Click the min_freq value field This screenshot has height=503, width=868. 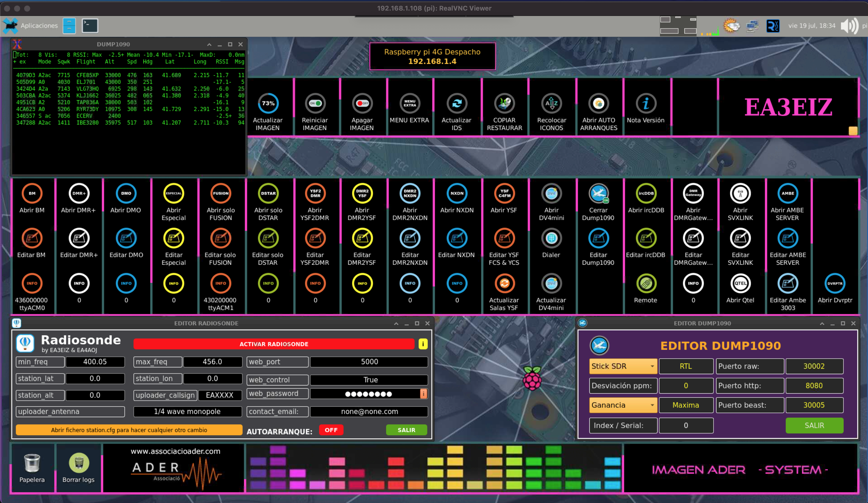pyautogui.click(x=95, y=362)
